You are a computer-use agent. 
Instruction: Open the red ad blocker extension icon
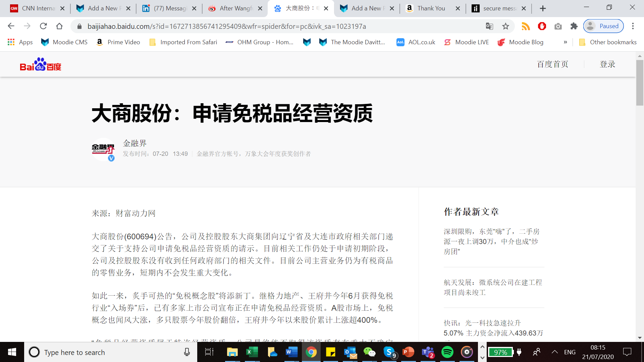point(542,26)
